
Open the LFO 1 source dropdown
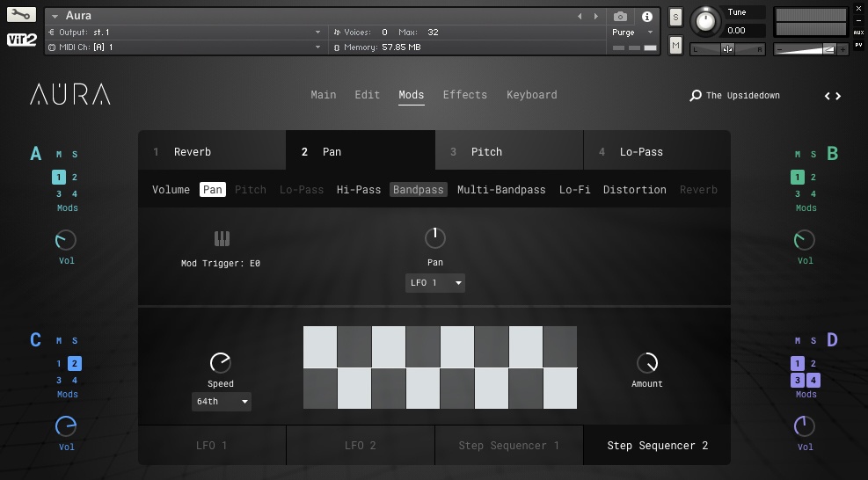click(x=435, y=283)
